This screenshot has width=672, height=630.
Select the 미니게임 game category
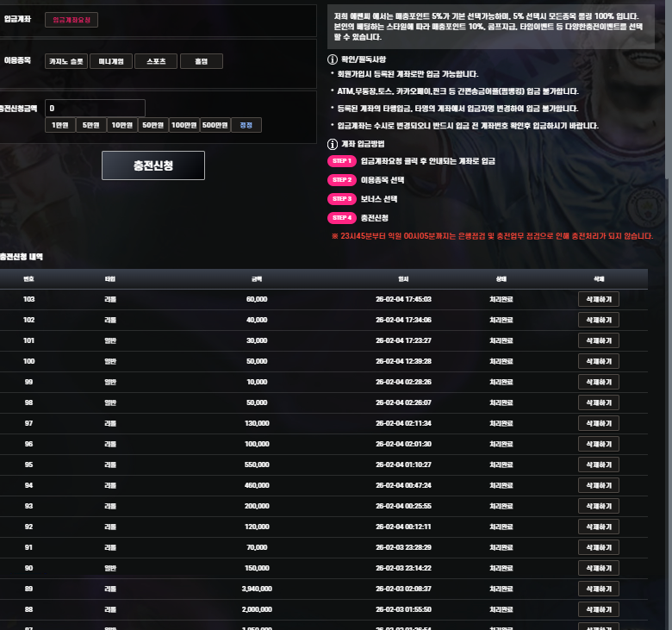(x=111, y=61)
